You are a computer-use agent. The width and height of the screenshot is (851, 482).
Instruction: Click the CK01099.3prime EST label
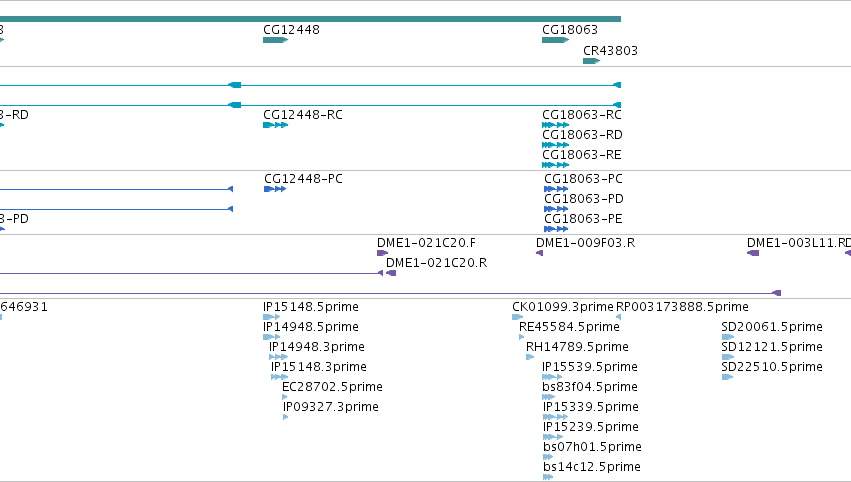tap(563, 307)
